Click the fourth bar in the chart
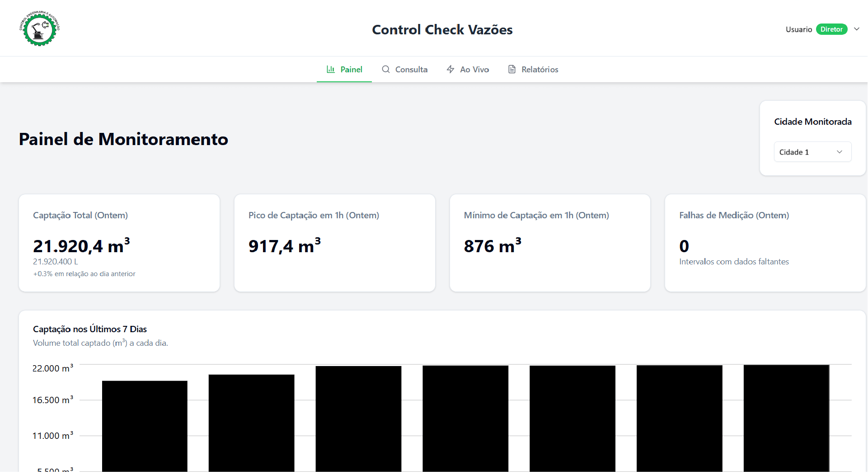Screen dimensions: 868x475 [x=465, y=419]
